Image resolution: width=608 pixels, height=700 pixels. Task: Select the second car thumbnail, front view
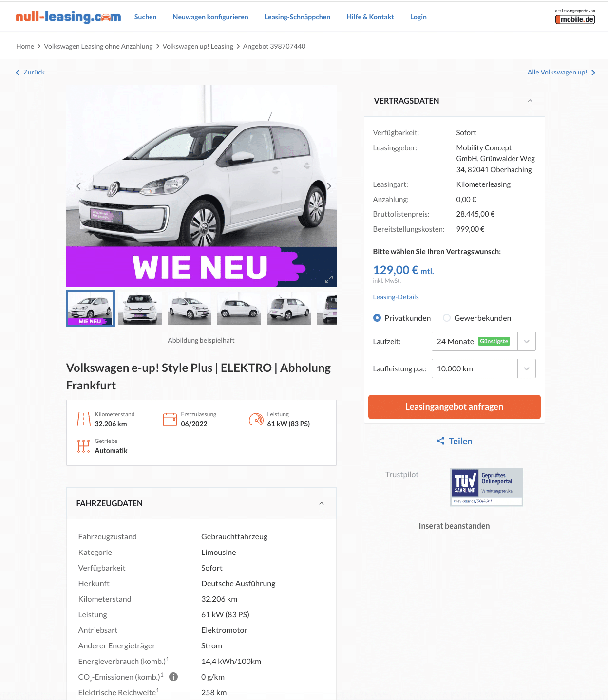140,308
